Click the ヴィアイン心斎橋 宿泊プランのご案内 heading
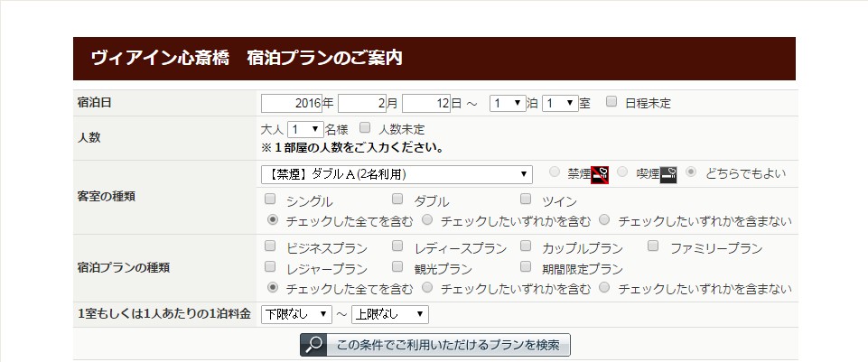 pyautogui.click(x=247, y=58)
